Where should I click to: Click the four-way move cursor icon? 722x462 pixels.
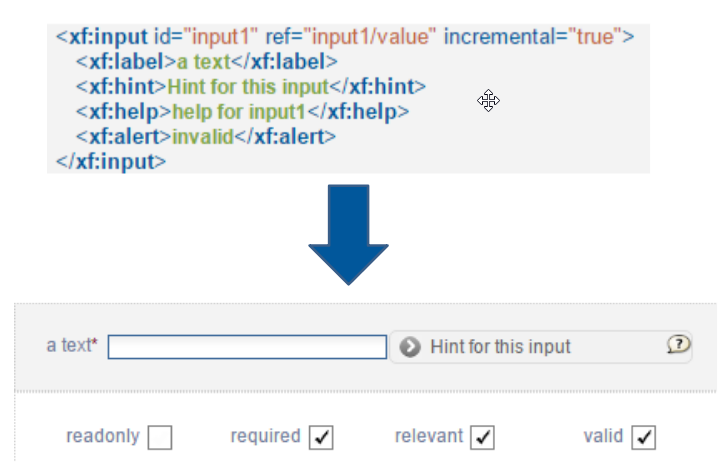488,100
